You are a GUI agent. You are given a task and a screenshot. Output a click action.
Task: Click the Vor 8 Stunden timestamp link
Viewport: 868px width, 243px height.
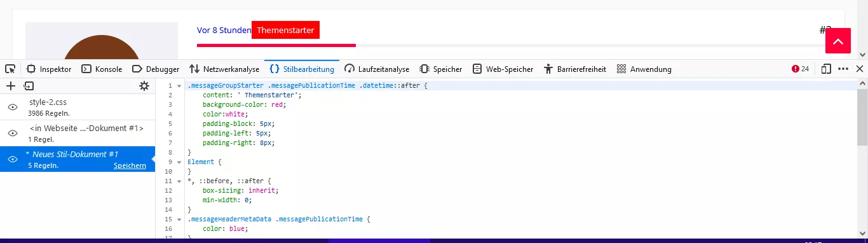pos(224,30)
